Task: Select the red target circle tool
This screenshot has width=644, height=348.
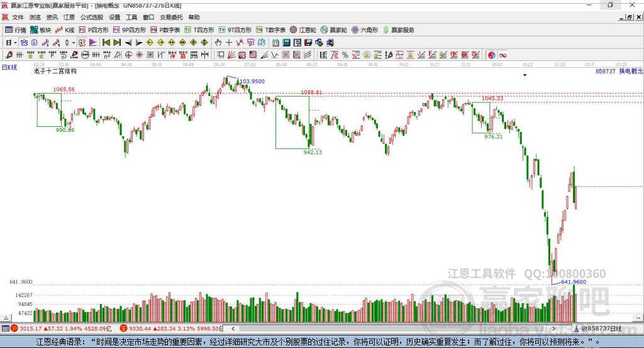Action: (x=128, y=55)
